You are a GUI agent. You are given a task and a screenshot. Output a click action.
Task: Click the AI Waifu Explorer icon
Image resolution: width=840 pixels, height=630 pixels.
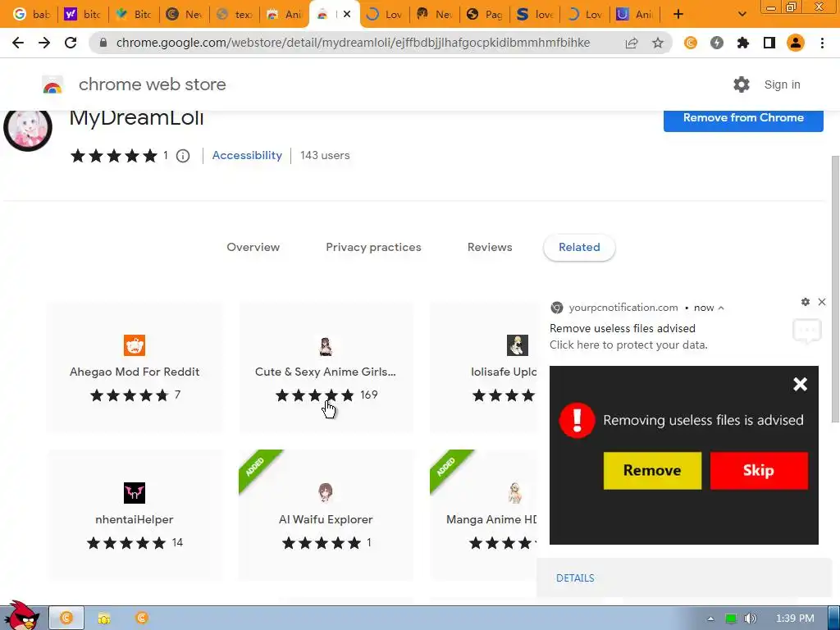click(325, 493)
